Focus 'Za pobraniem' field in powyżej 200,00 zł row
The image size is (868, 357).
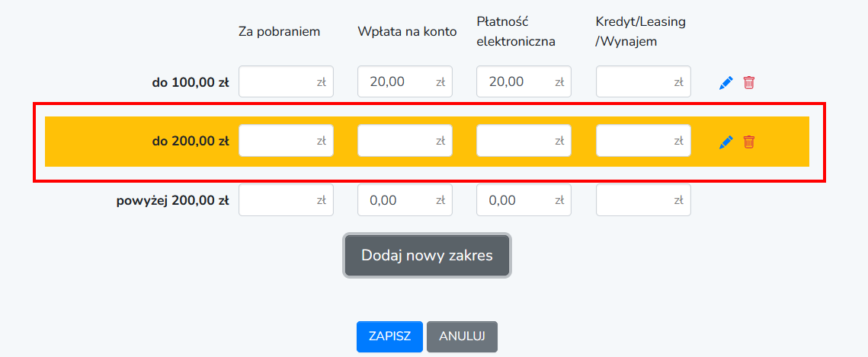(x=287, y=200)
